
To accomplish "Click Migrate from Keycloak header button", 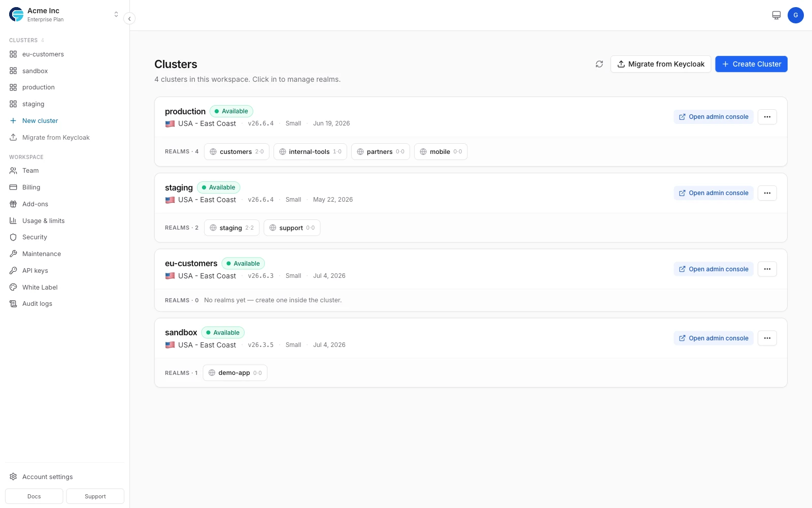I will point(661,64).
